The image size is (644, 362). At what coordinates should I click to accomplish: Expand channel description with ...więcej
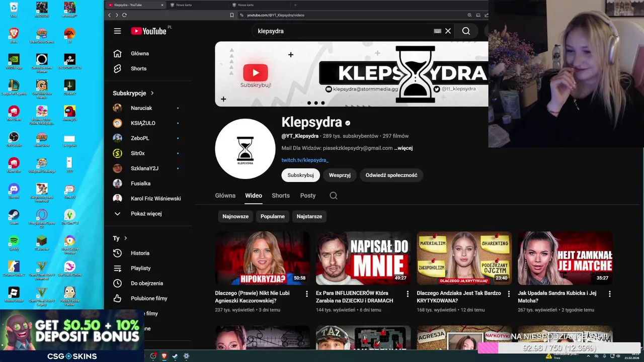coord(404,148)
